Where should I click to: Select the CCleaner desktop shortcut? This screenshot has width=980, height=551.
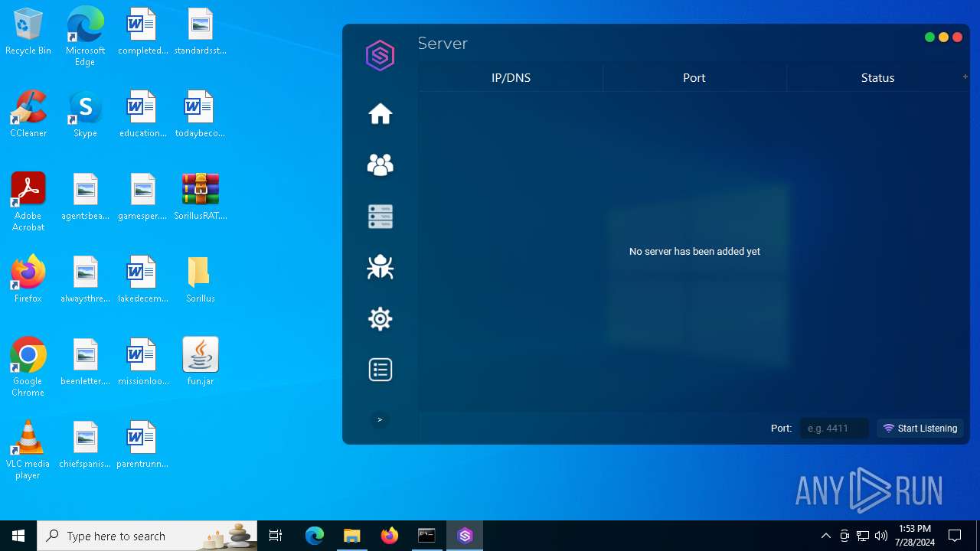click(28, 114)
